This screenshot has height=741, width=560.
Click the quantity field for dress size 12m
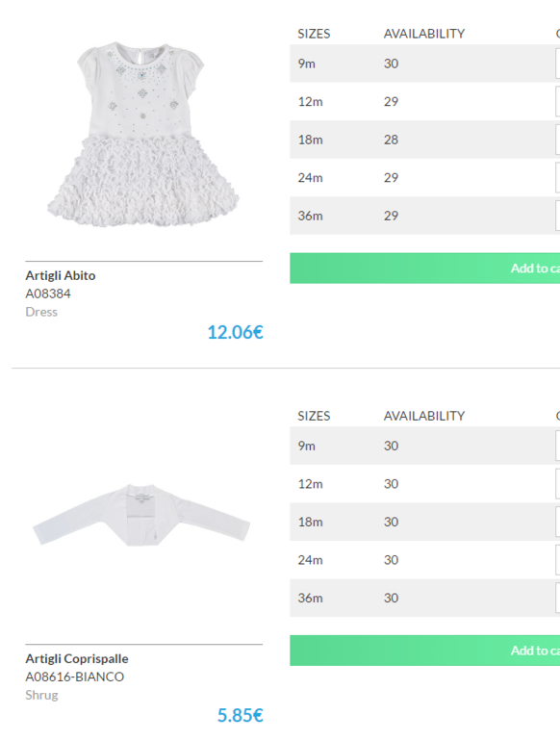[558, 102]
